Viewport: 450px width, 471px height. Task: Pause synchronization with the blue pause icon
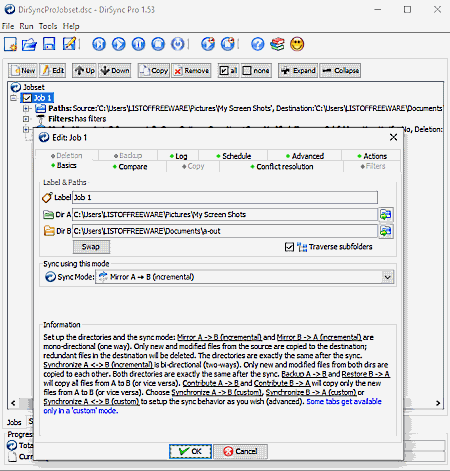138,44
